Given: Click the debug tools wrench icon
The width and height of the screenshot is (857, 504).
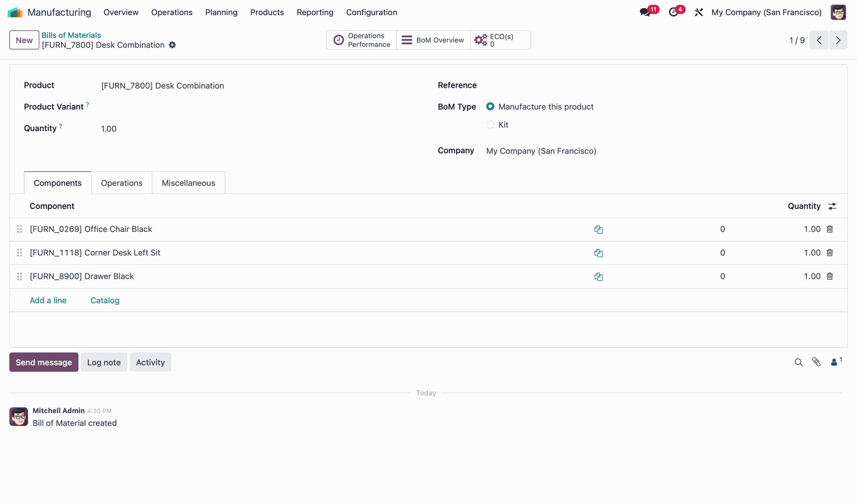Looking at the screenshot, I should 699,12.
